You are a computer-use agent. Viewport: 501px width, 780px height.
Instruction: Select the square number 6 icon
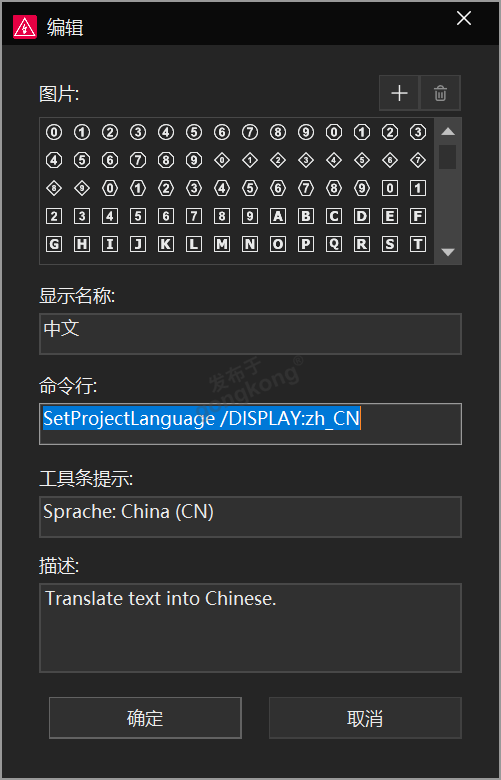166,216
